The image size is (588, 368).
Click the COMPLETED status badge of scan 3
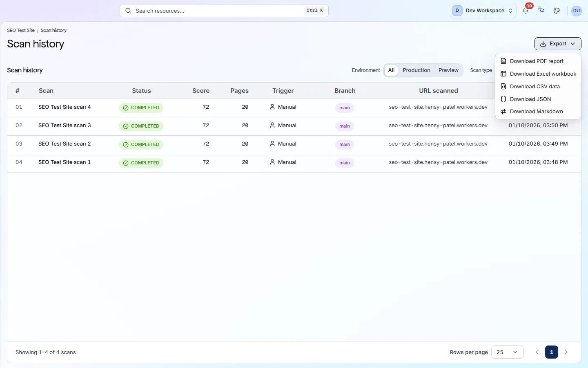click(141, 126)
